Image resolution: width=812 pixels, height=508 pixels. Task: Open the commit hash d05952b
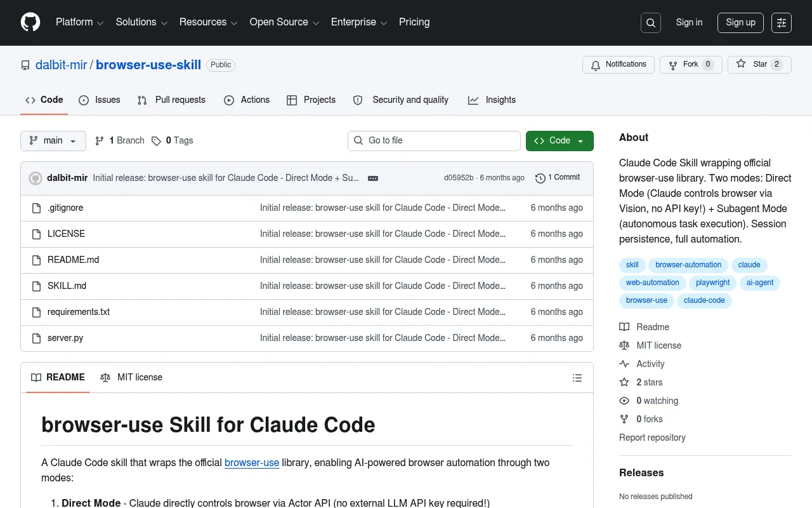[459, 178]
